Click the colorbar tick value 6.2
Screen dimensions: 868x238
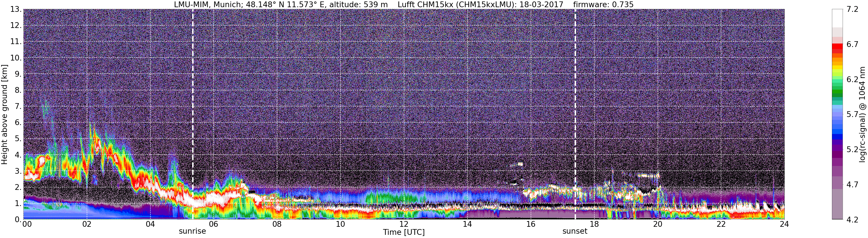pyautogui.click(x=852, y=80)
